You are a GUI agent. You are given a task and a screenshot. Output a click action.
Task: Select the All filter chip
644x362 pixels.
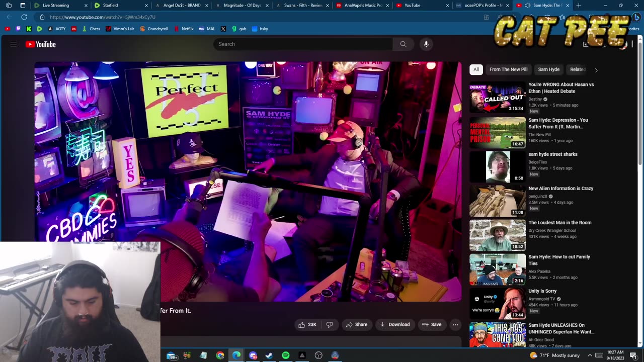[476, 69]
